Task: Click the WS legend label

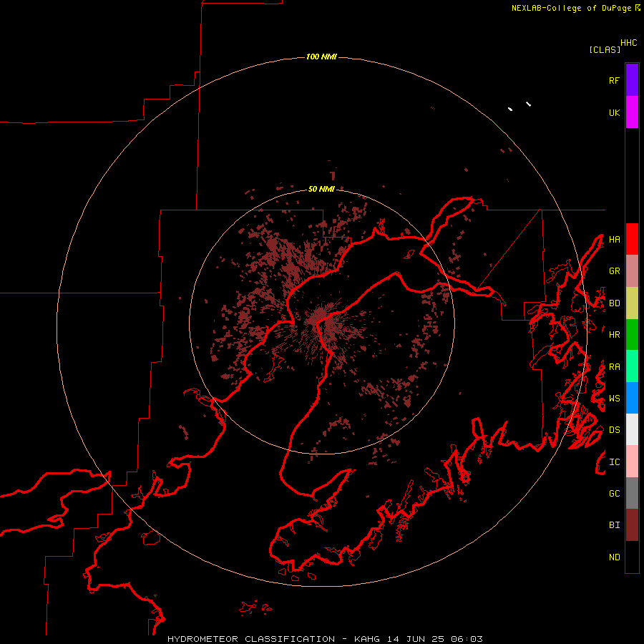Action: click(614, 399)
